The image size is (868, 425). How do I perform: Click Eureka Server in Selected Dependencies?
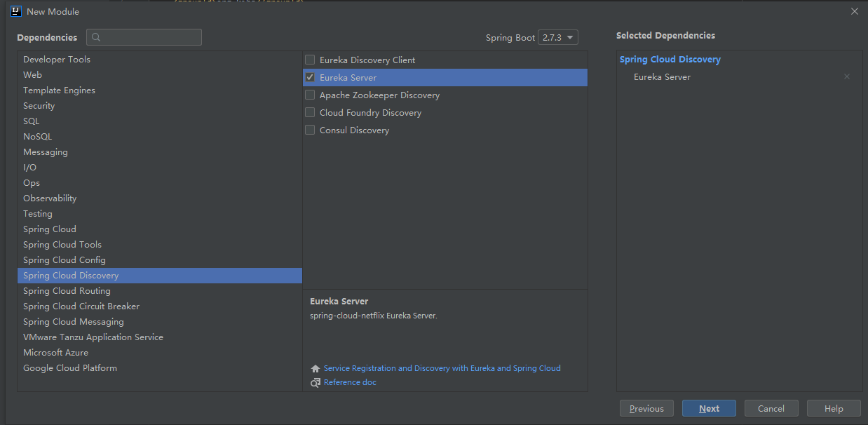pos(663,77)
